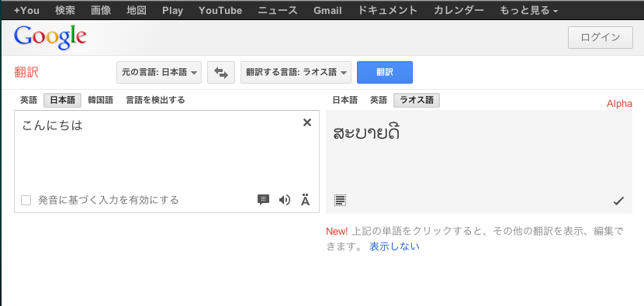Open the 翻訳する言語: ラオス語 dropdown
Screen dimensions: 644x306
coord(296,73)
